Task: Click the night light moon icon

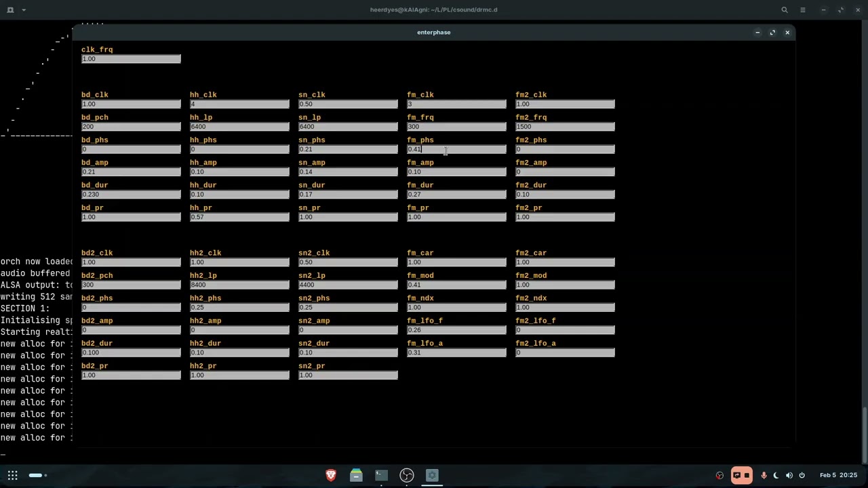Action: point(776,475)
